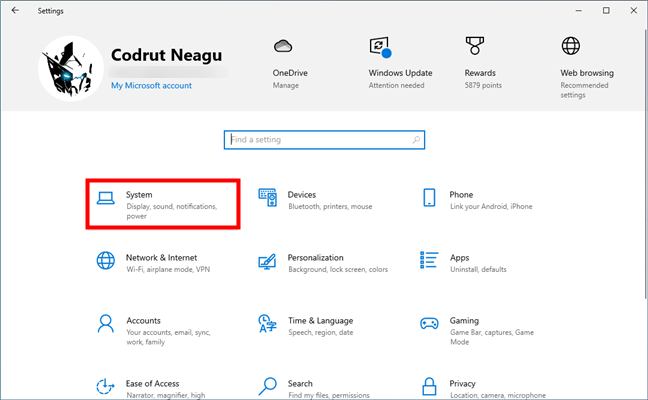Click the Accounts heading text
Image resolution: width=648 pixels, height=400 pixels.
pyautogui.click(x=143, y=321)
